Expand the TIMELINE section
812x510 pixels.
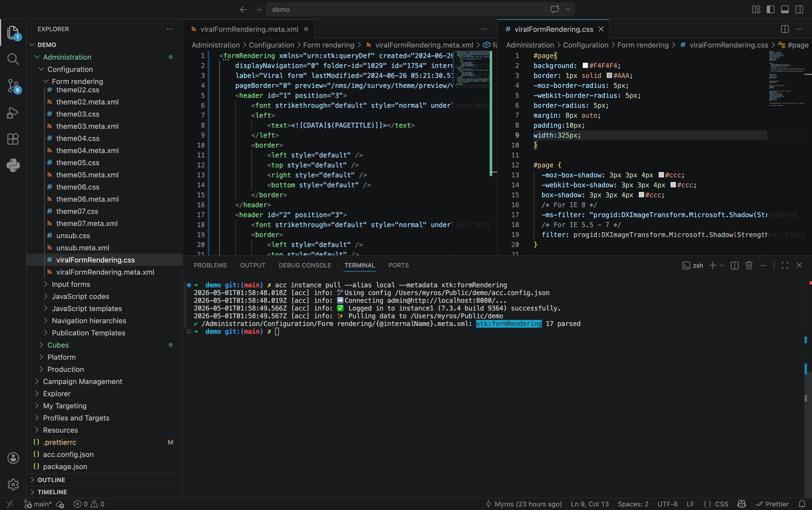point(104,492)
